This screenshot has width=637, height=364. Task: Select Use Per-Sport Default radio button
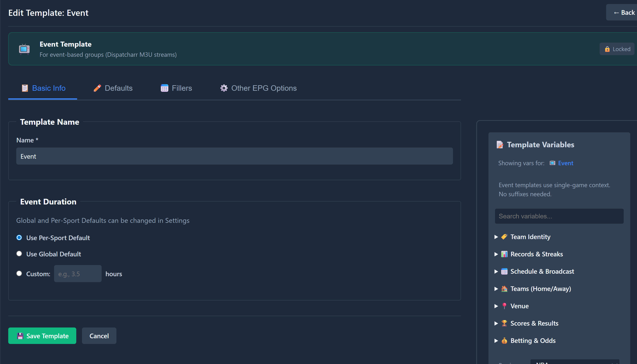click(19, 238)
